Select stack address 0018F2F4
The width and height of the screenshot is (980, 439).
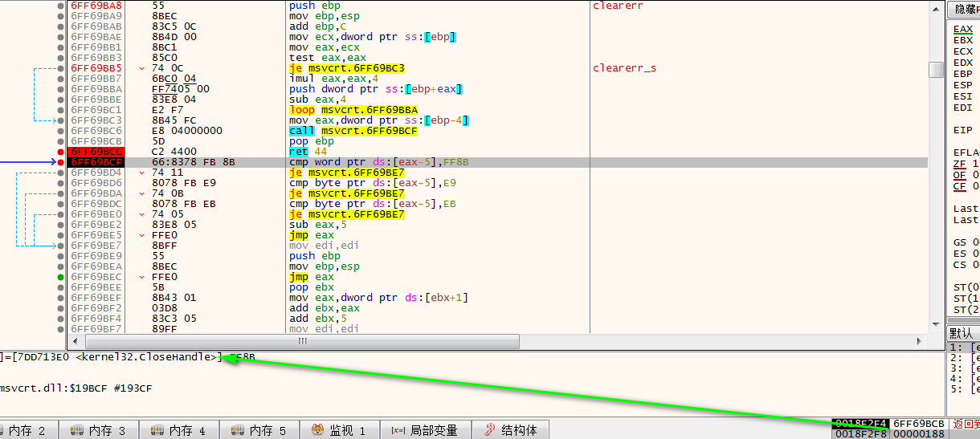pos(860,423)
